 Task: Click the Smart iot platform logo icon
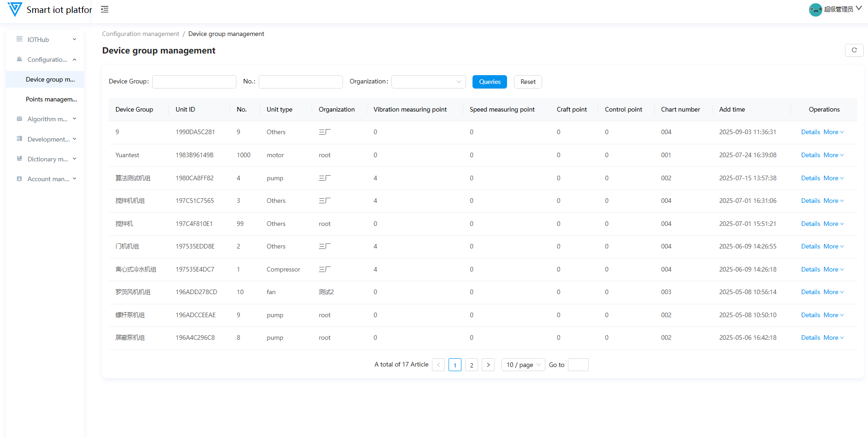point(15,9)
